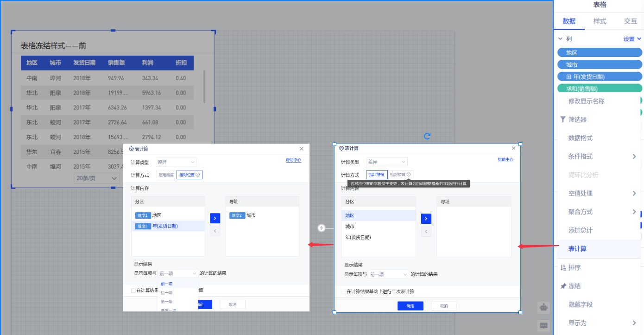Click the lightning bolt icon between the dialogs

pyautogui.click(x=322, y=228)
